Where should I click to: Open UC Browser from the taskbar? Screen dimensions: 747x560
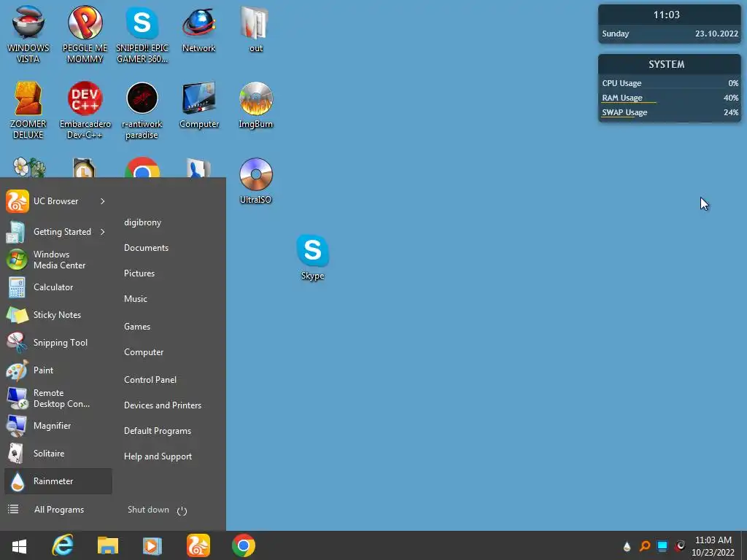[x=198, y=545]
